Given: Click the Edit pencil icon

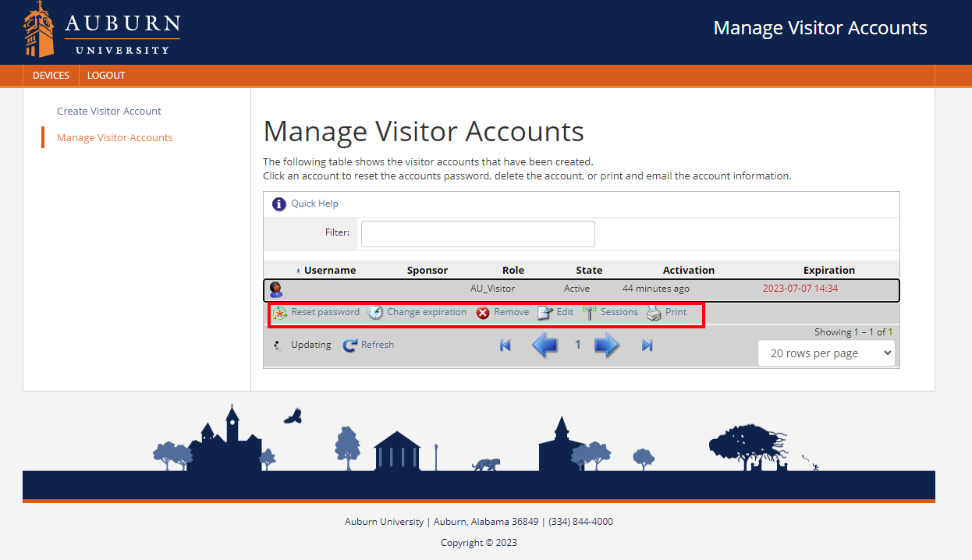Looking at the screenshot, I should 545,313.
